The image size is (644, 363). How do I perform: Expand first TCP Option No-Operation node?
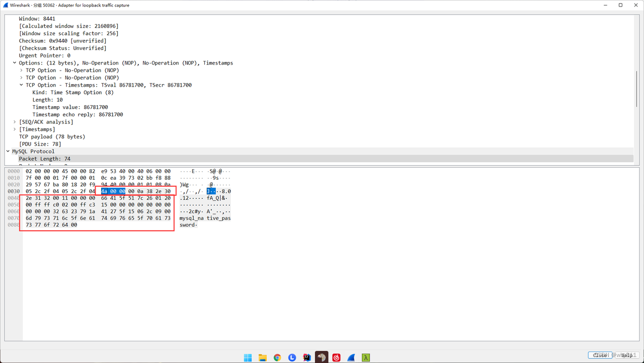21,70
